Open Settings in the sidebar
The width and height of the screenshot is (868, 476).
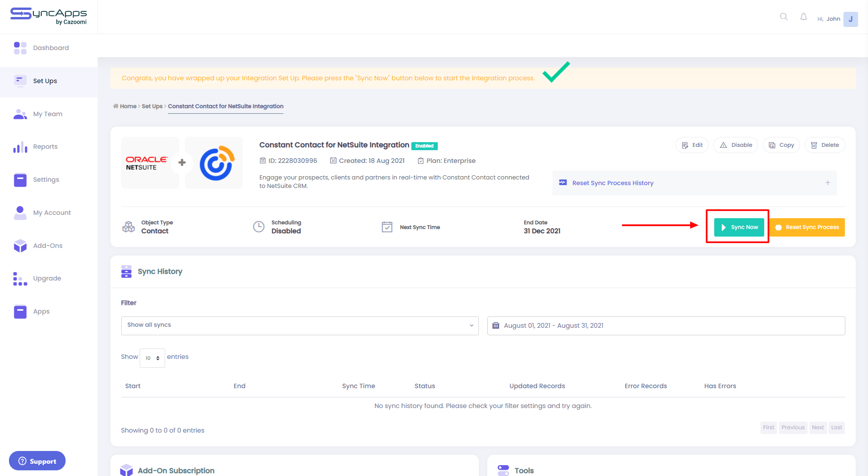[49, 180]
